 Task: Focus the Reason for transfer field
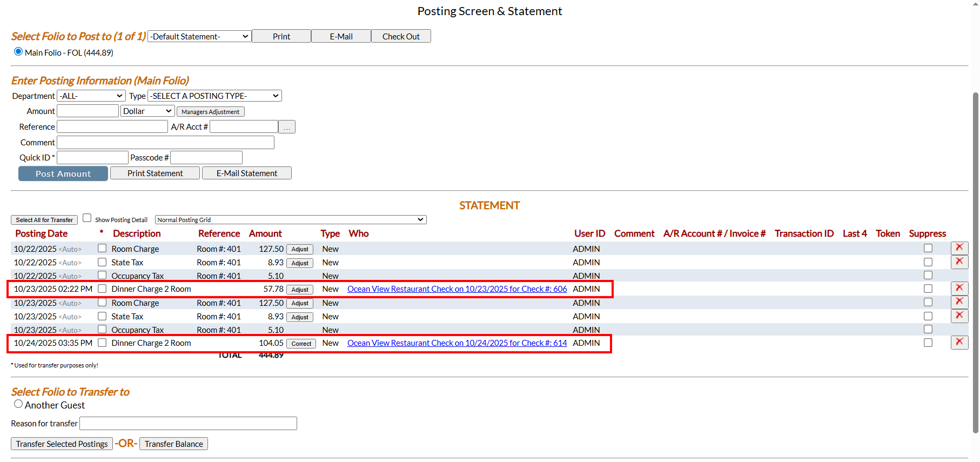click(x=188, y=423)
